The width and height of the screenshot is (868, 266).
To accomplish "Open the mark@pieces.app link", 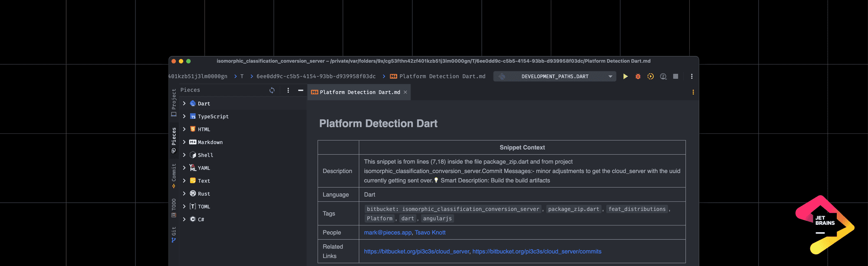I will click(388, 233).
